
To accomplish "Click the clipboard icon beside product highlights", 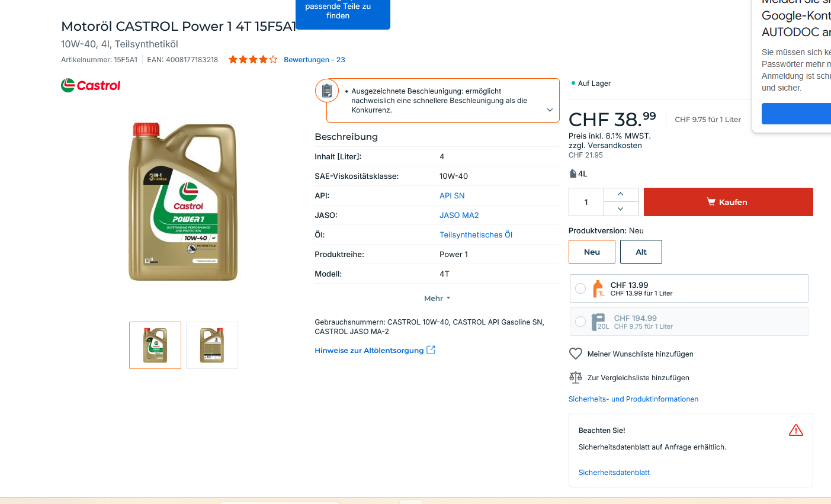I will pyautogui.click(x=326, y=91).
